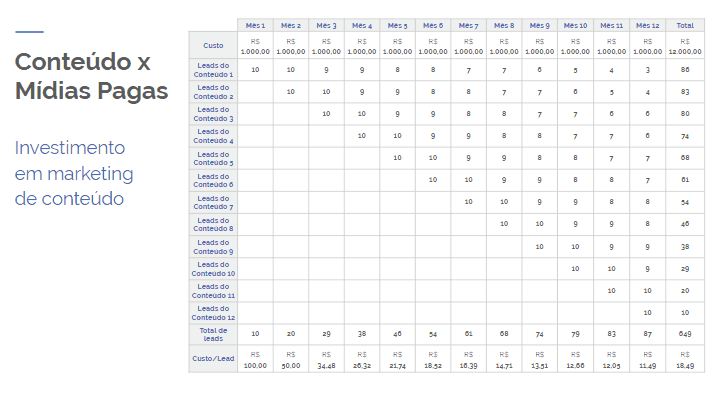Select the 'Mês 5' column header
This screenshot has height=397, width=713.
coord(397,25)
